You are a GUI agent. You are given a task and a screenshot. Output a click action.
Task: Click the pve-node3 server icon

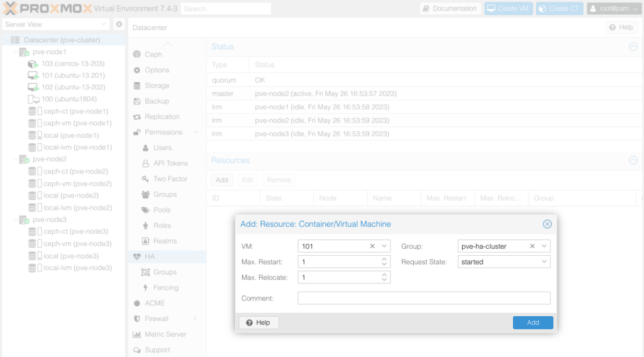(x=25, y=220)
